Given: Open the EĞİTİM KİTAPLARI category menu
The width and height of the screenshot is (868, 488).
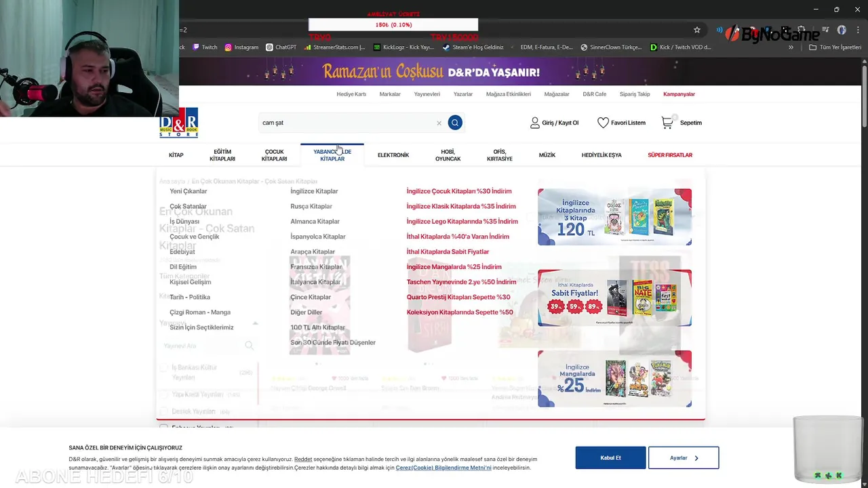Looking at the screenshot, I should [x=222, y=155].
